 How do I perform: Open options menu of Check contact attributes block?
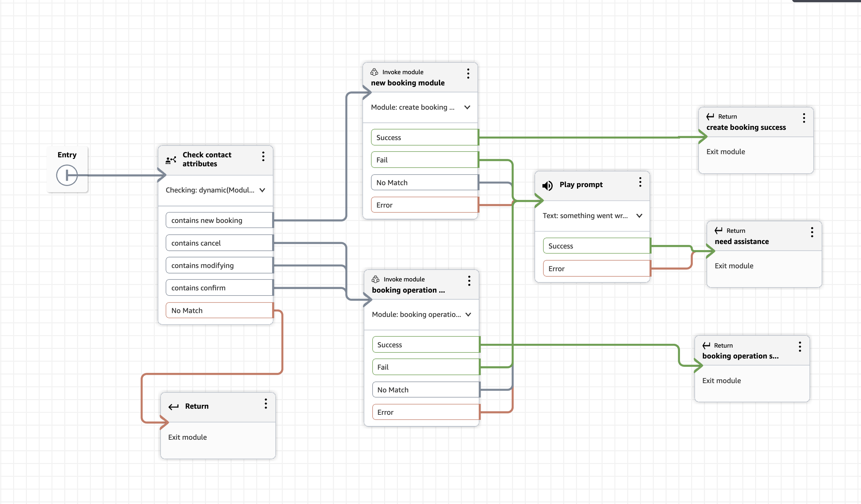(263, 156)
